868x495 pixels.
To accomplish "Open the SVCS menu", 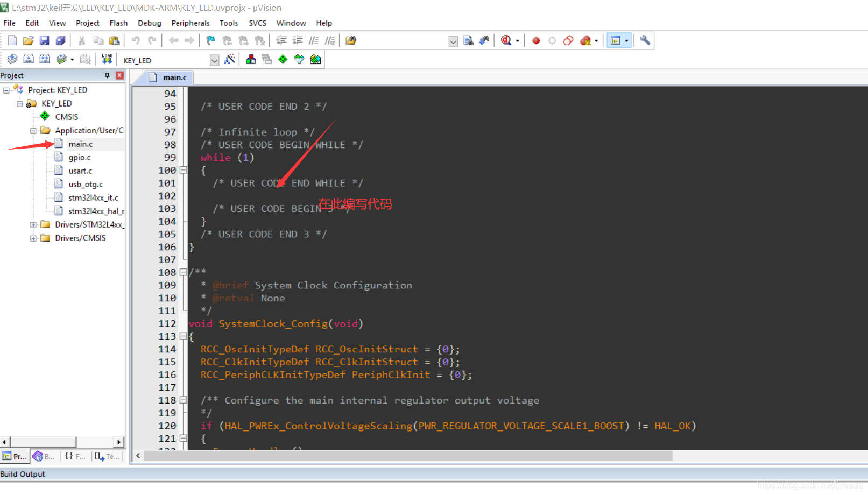I will coord(257,23).
